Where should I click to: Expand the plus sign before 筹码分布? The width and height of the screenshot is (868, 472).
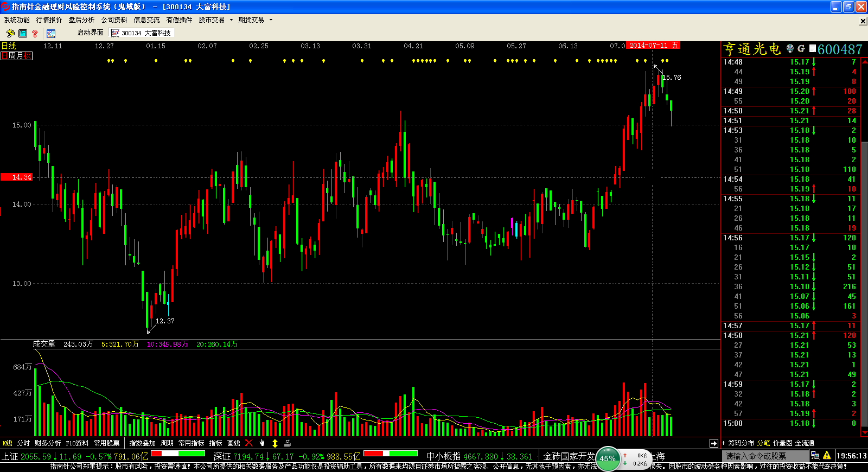pos(723,443)
